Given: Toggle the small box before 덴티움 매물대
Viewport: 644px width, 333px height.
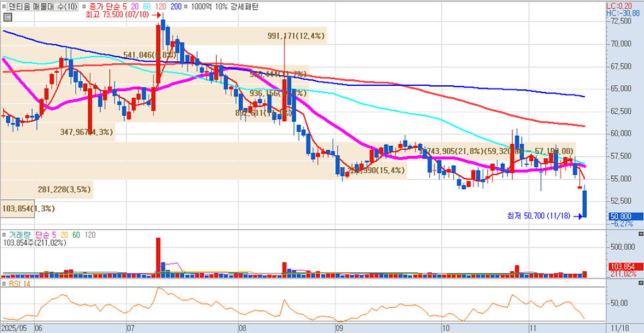Looking at the screenshot, I should 4,7.
